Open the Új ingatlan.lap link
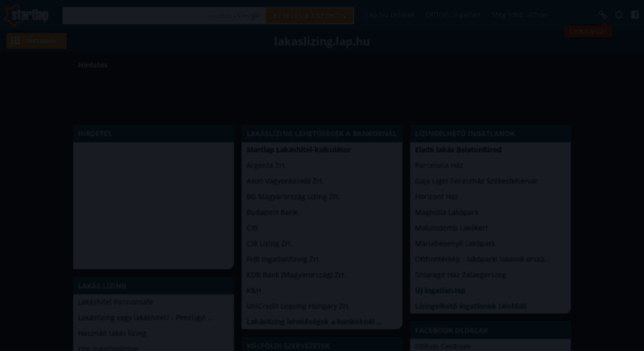The height and width of the screenshot is (351, 644). [x=440, y=290]
